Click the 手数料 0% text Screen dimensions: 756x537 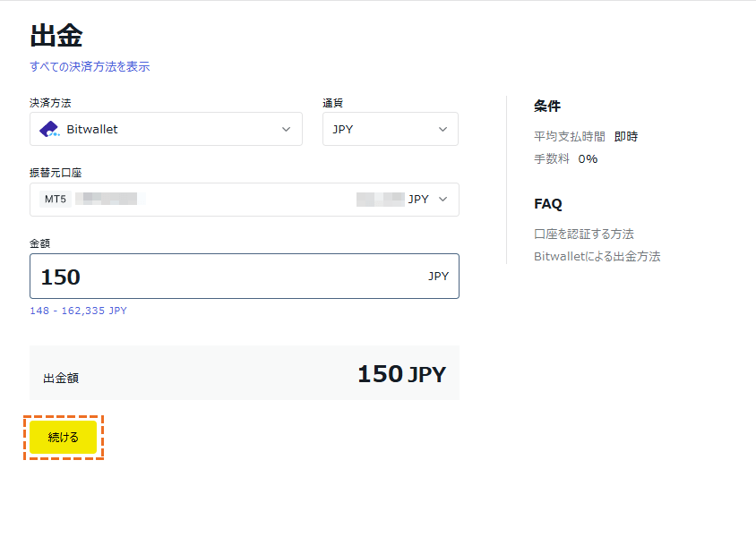click(x=566, y=159)
